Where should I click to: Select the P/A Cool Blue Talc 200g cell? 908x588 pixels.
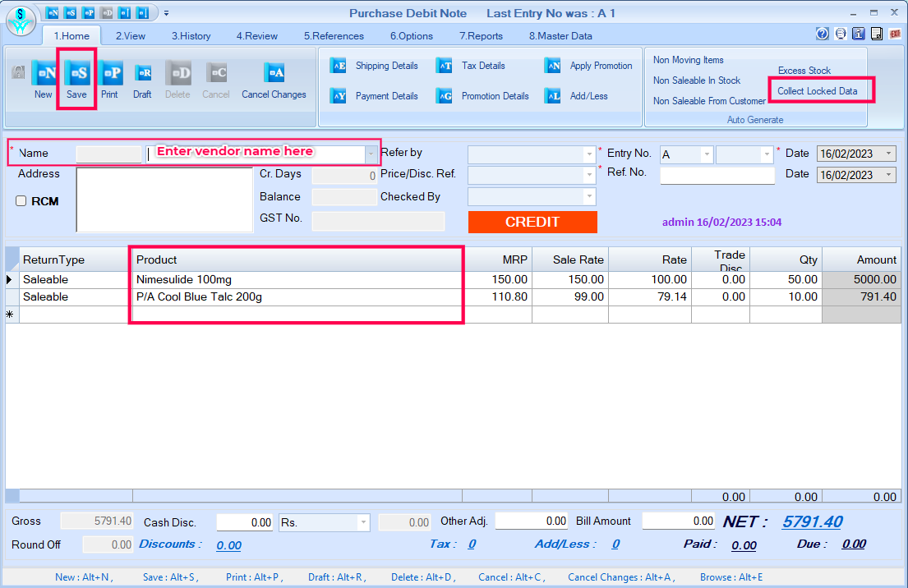(x=297, y=297)
